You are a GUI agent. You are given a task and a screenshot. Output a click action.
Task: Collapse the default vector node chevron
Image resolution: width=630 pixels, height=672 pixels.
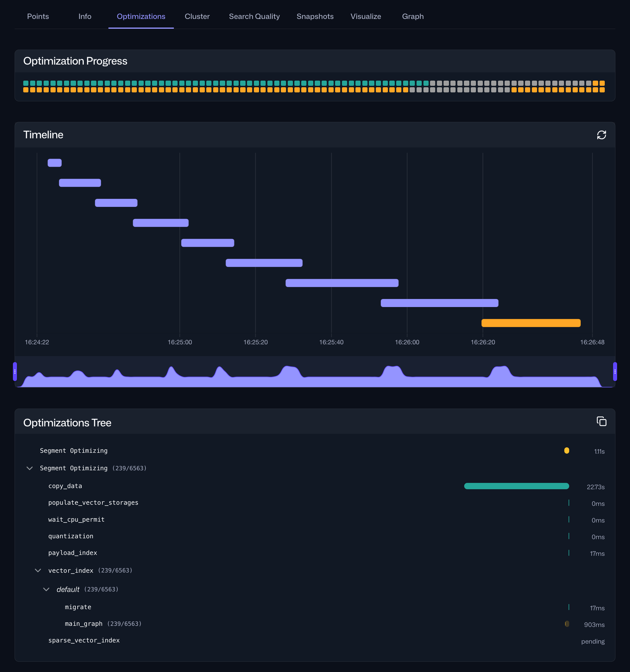46,590
